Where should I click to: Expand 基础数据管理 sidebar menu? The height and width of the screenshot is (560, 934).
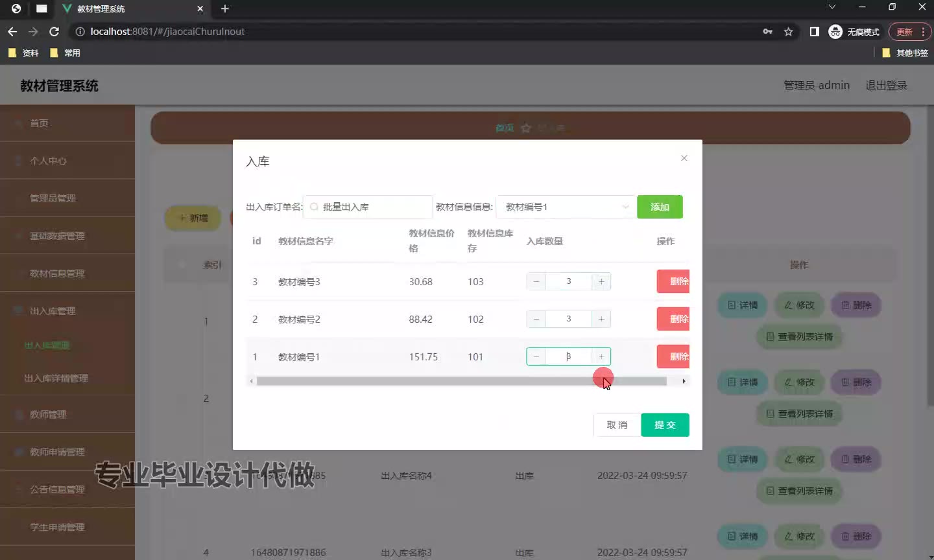click(x=67, y=236)
